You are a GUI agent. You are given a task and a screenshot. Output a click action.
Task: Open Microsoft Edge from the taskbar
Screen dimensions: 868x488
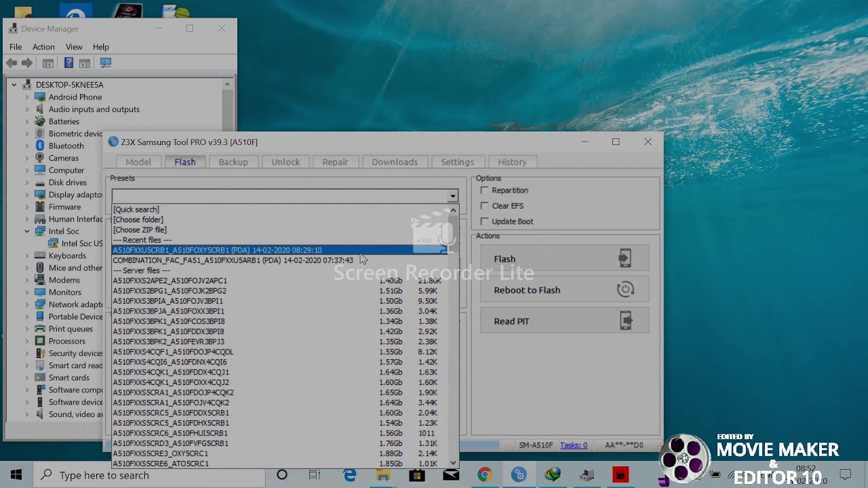pos(350,475)
